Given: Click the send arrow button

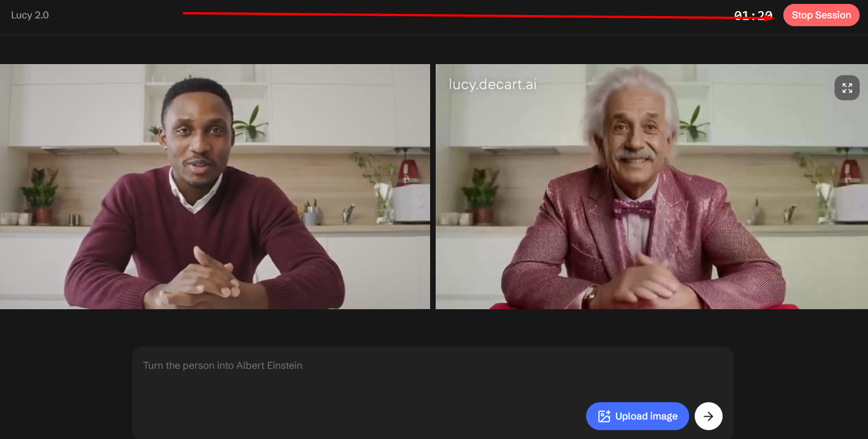Looking at the screenshot, I should click(708, 416).
